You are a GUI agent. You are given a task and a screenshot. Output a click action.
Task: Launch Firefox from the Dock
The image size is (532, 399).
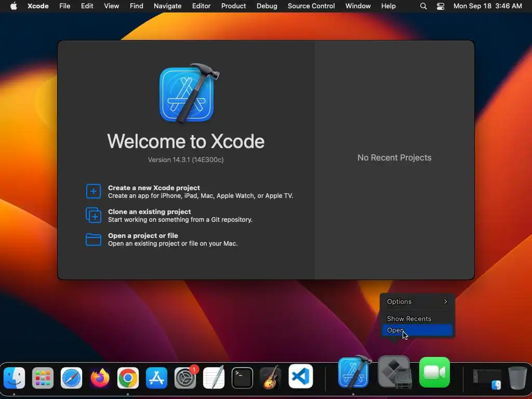tap(100, 378)
